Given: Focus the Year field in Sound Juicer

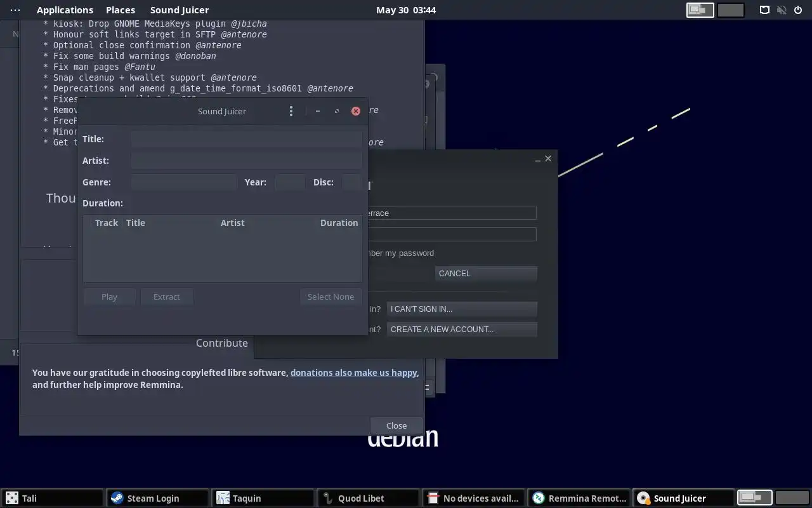Looking at the screenshot, I should (x=291, y=182).
